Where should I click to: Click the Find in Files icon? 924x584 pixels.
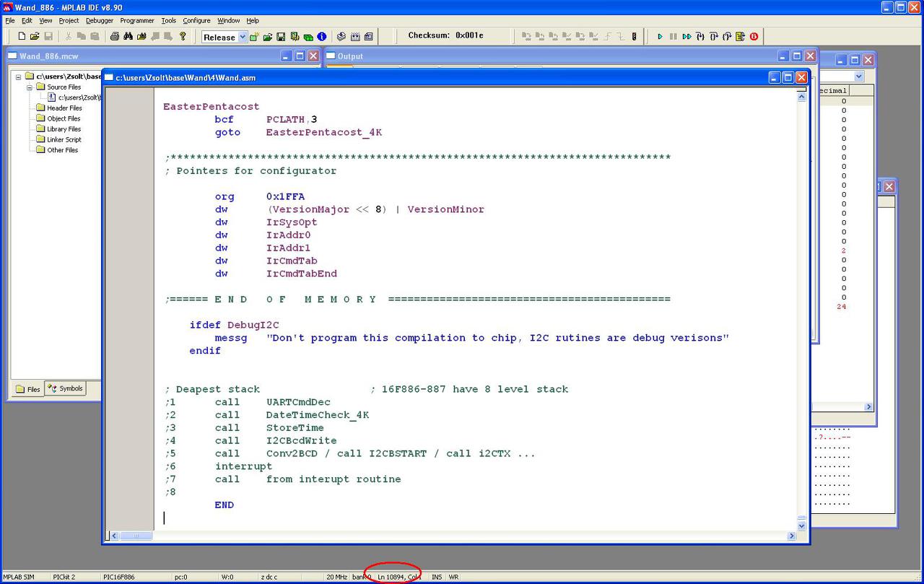[x=141, y=36]
